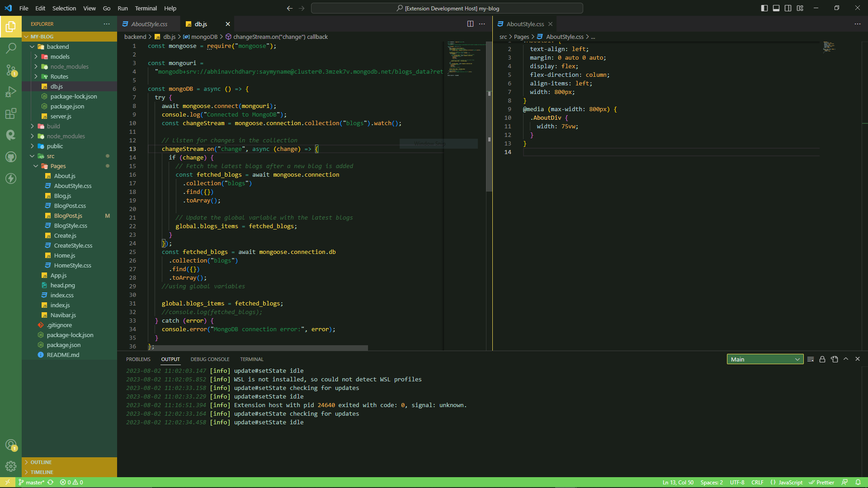
Task: Open Source Control view
Action: [x=11, y=70]
